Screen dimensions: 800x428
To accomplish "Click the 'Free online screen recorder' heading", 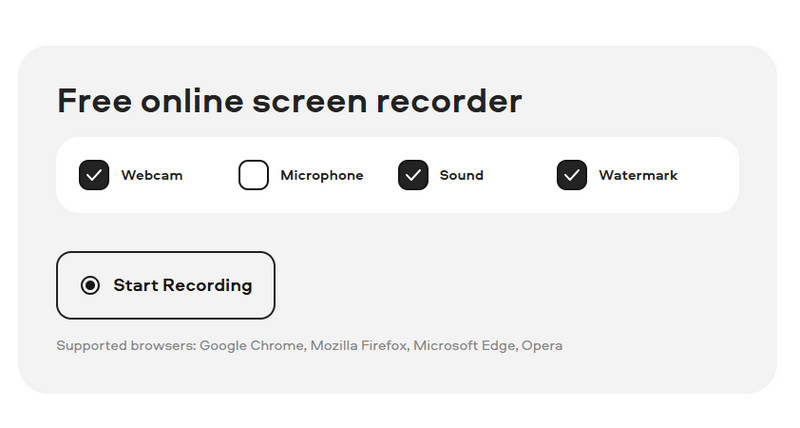I will [x=290, y=100].
